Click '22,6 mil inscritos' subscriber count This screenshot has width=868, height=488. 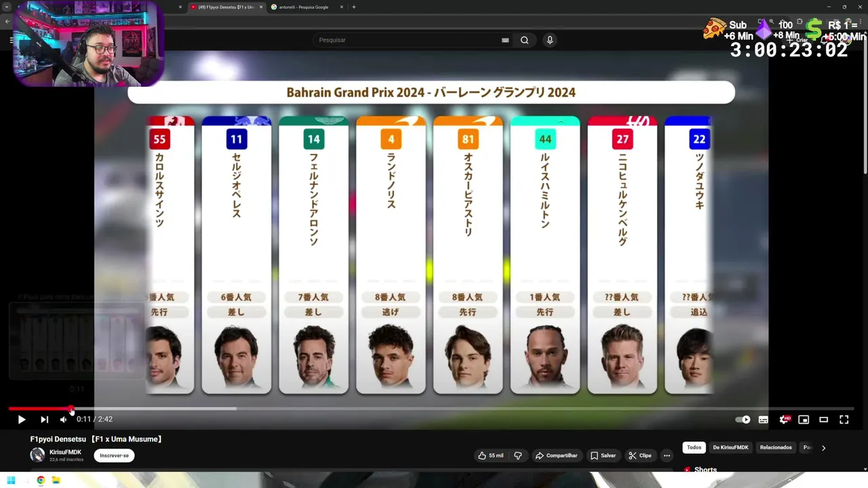[66, 460]
